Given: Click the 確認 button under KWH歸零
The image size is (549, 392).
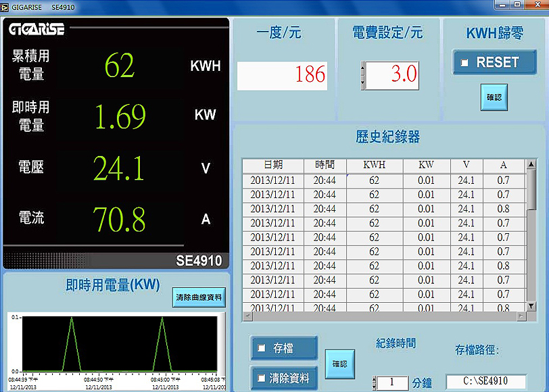Looking at the screenshot, I should (494, 97).
